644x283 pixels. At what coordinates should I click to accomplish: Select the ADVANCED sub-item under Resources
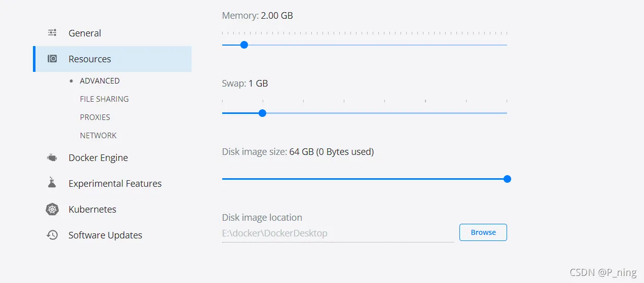100,81
